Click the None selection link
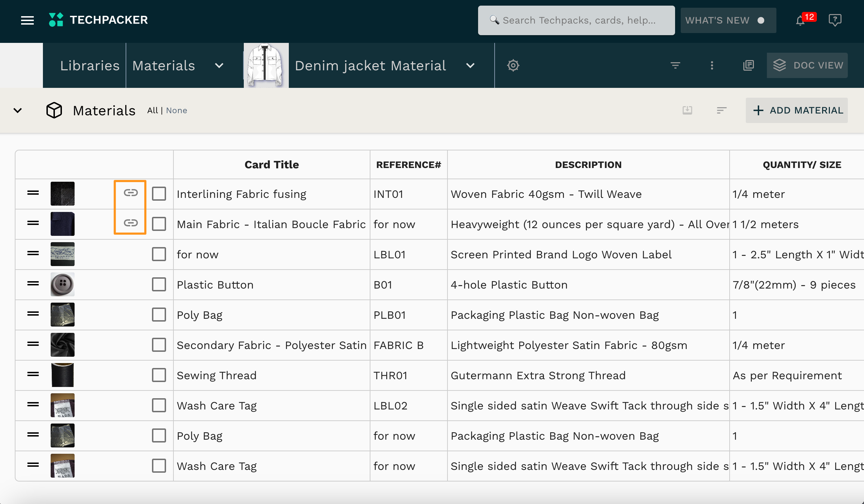864x504 pixels. (177, 111)
